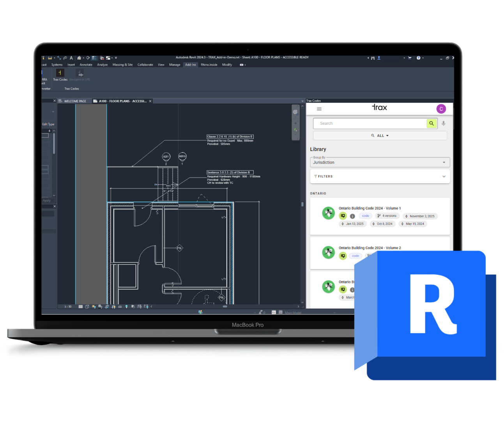Open the Manage ribbon tab

click(x=175, y=65)
